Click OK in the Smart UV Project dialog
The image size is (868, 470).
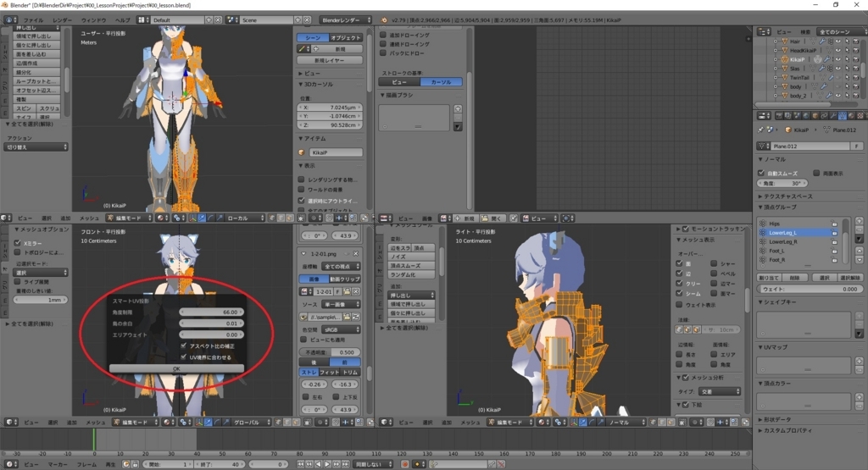176,368
